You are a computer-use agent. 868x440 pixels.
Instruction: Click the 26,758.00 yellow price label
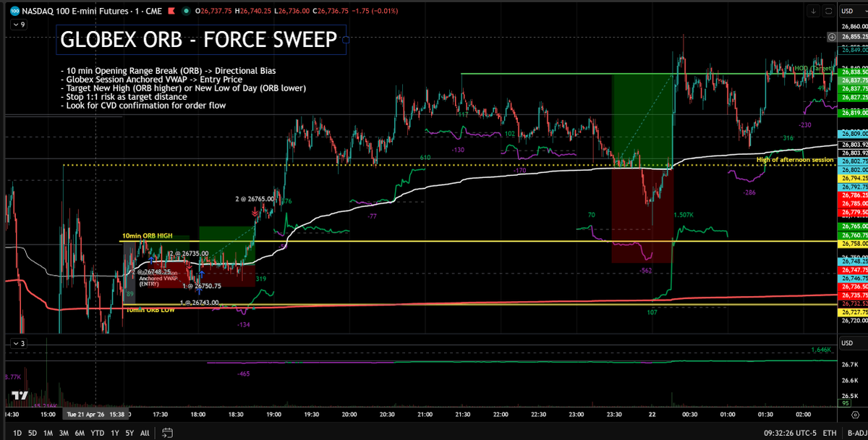point(854,244)
